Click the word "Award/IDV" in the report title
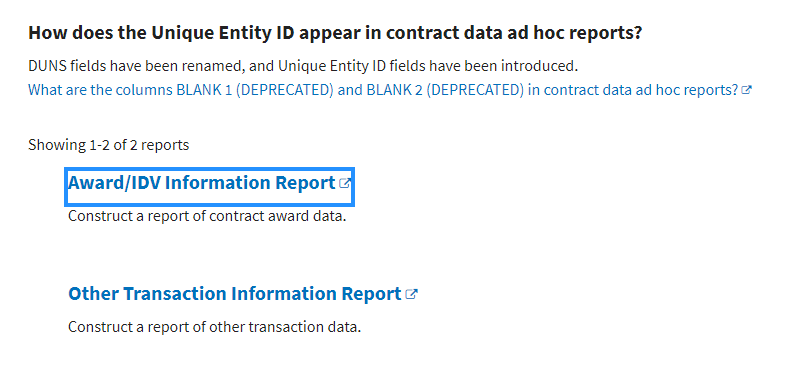This screenshot has width=791, height=377. (114, 183)
